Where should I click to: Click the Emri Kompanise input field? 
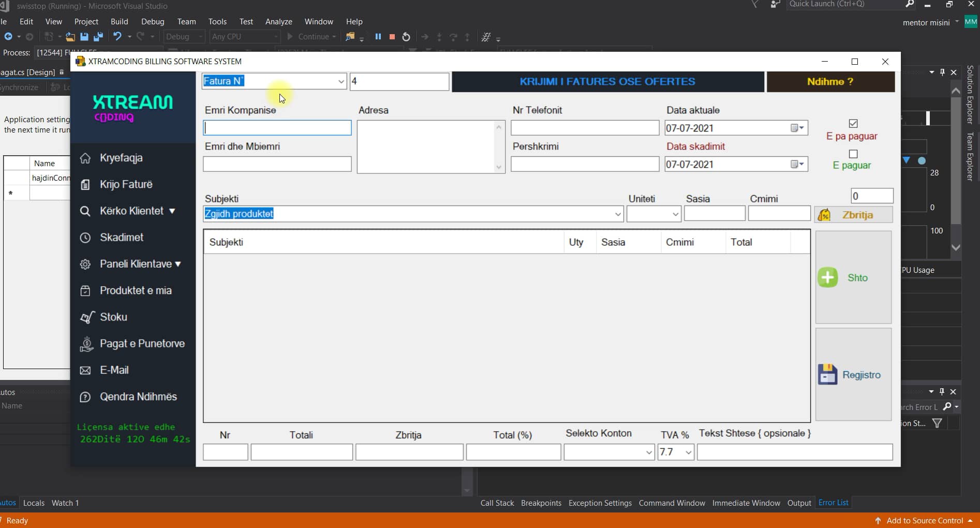(x=277, y=128)
